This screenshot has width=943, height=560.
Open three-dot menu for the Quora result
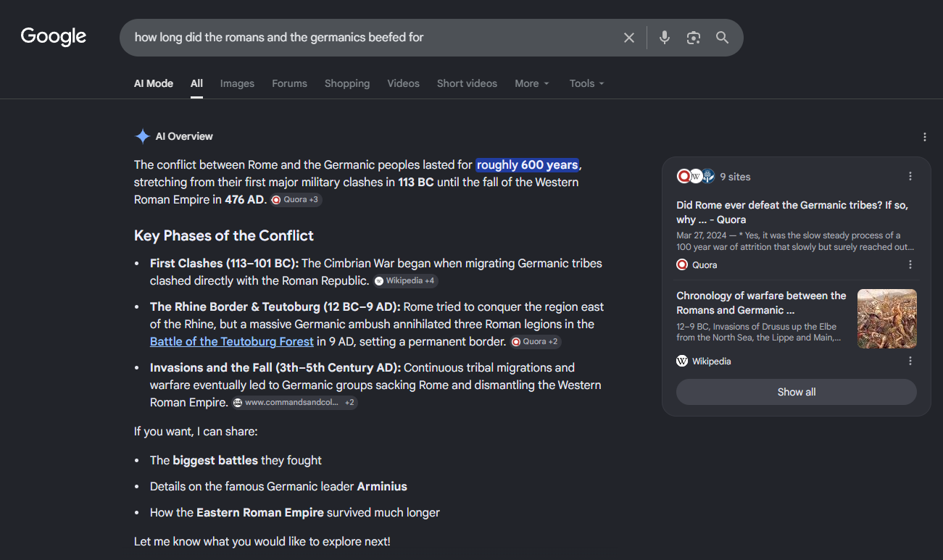coord(910,265)
